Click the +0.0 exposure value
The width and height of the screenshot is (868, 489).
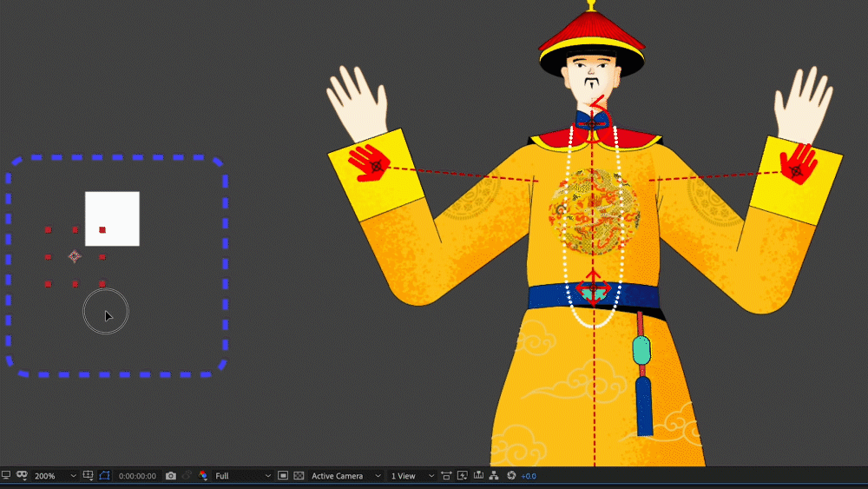click(529, 476)
